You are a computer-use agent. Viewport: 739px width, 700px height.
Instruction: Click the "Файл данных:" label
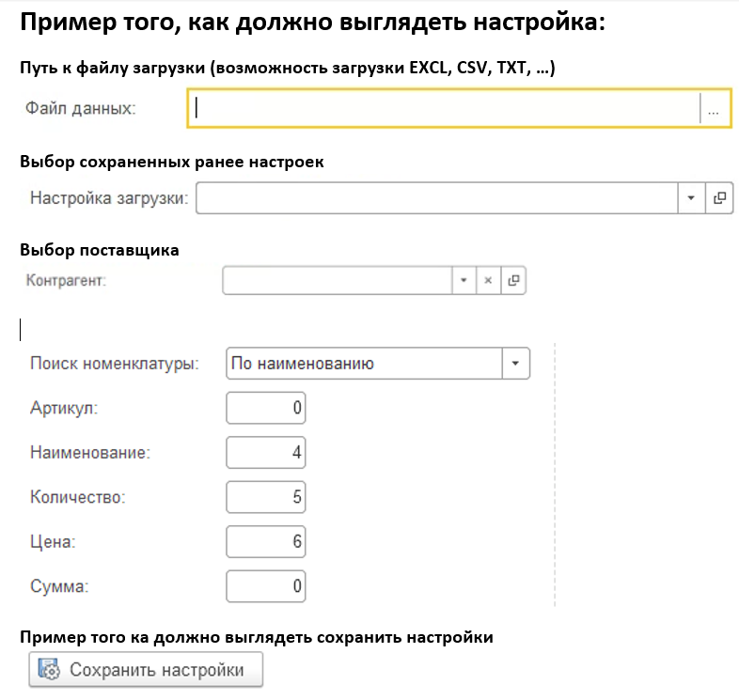coord(81,108)
